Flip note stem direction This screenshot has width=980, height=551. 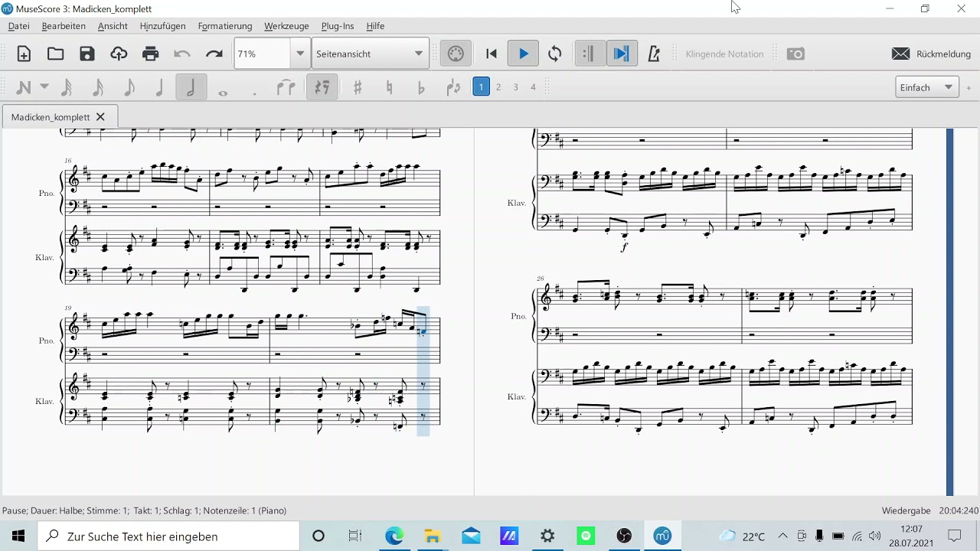(x=453, y=87)
